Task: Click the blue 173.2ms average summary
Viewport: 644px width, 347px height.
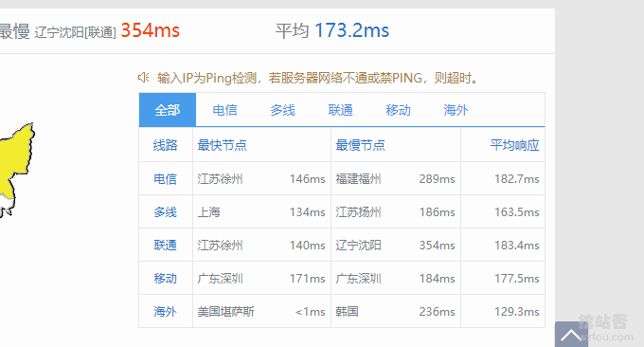Action: point(352,30)
